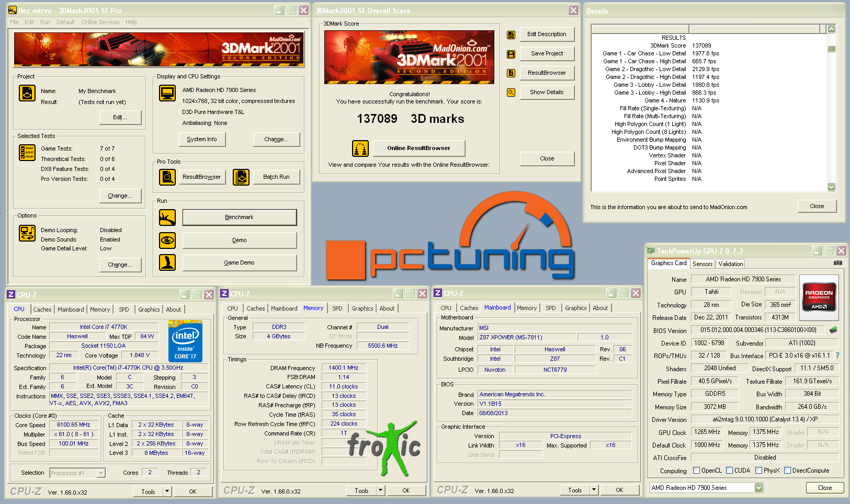Click the Edit button in Project section
The height and width of the screenshot is (504, 850).
[120, 118]
